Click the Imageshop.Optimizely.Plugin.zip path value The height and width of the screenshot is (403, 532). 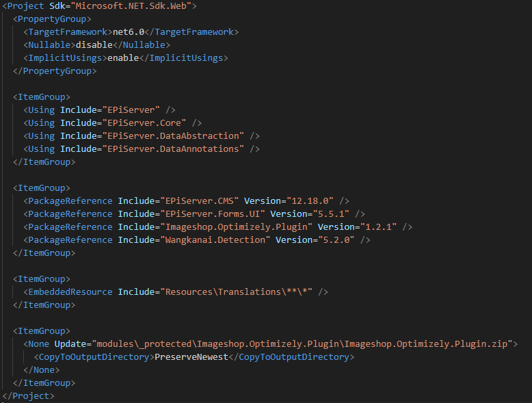point(302,344)
